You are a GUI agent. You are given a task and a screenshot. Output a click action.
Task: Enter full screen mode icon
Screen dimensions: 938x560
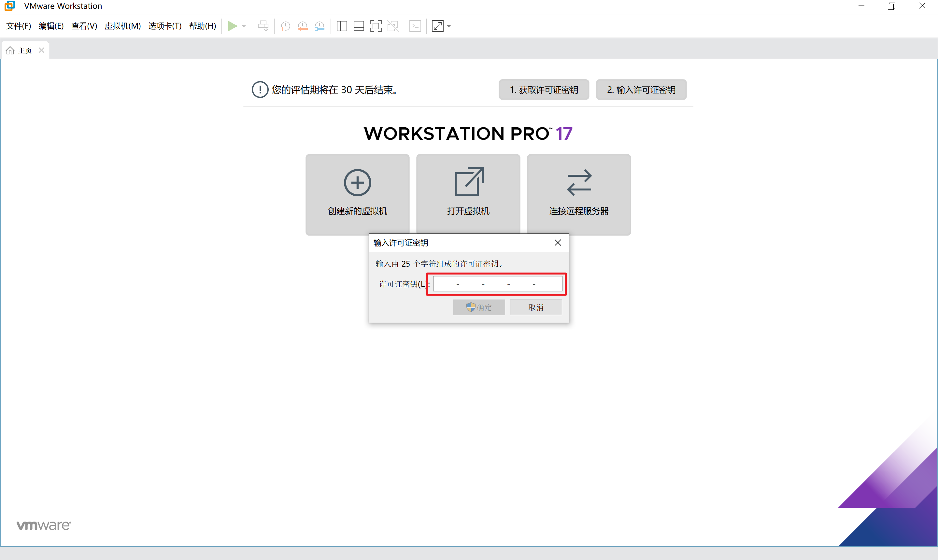[376, 26]
